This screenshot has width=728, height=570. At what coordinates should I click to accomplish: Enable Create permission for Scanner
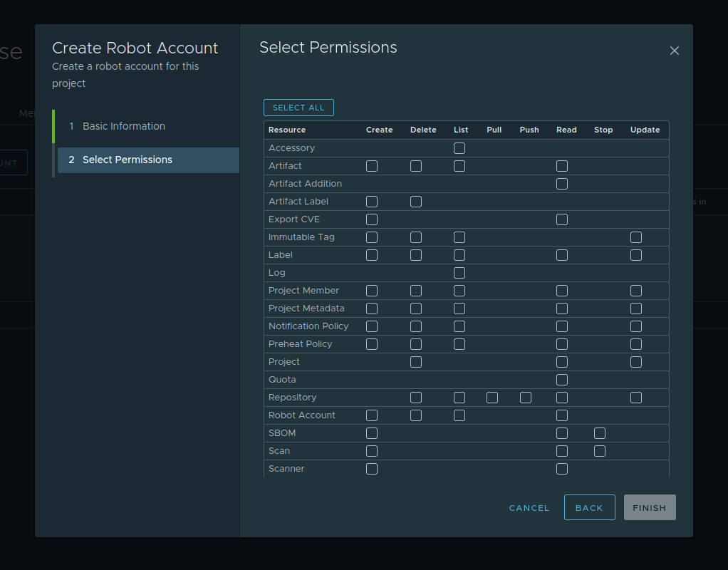(371, 469)
